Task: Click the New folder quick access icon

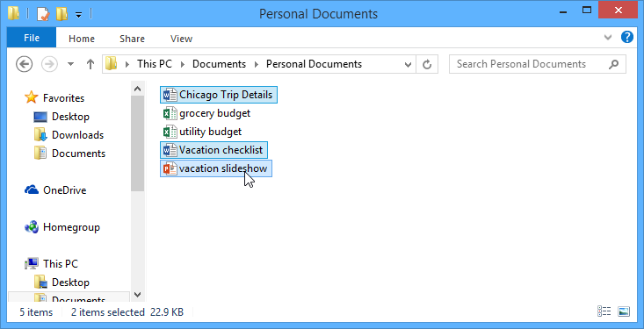Action: tap(62, 14)
